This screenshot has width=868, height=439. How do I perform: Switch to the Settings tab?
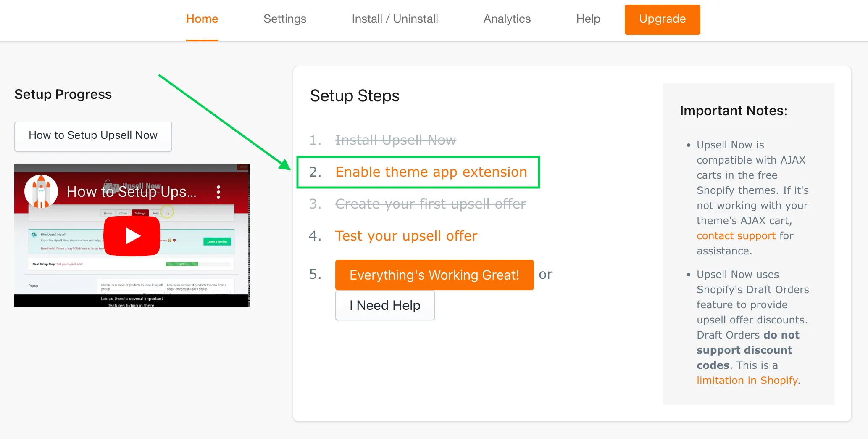coord(285,19)
